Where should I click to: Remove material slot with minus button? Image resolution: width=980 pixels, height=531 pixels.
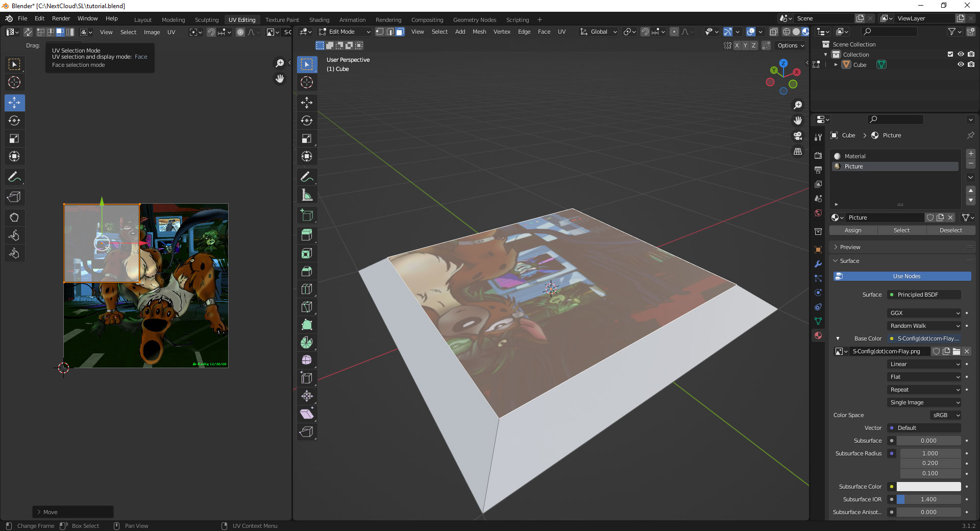(x=971, y=163)
